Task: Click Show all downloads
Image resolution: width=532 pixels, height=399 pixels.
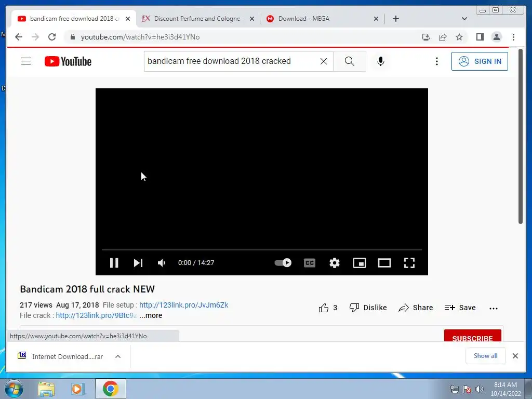Action: point(486,356)
